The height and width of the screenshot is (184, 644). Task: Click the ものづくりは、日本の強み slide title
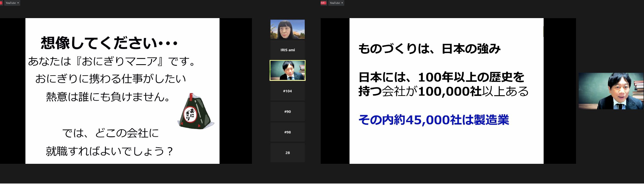pyautogui.click(x=429, y=49)
